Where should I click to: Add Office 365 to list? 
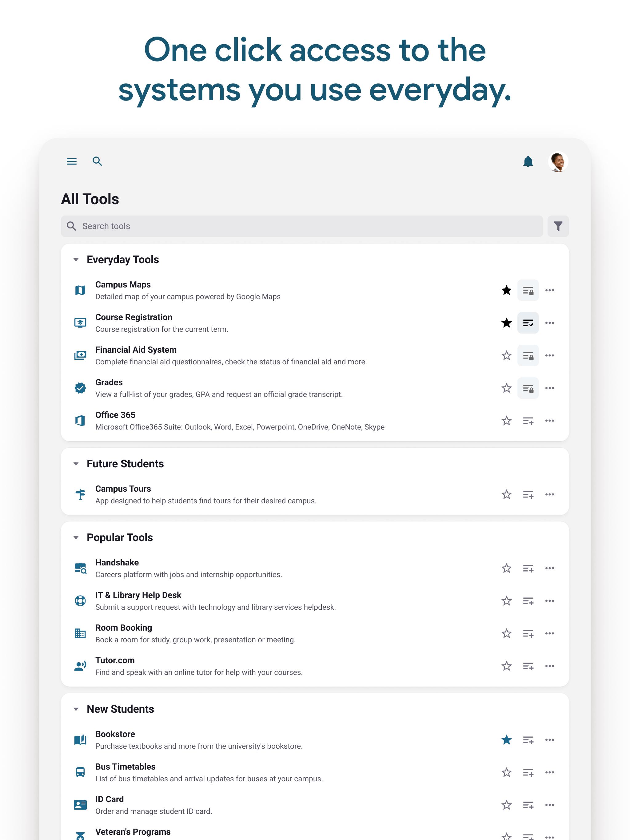(528, 421)
